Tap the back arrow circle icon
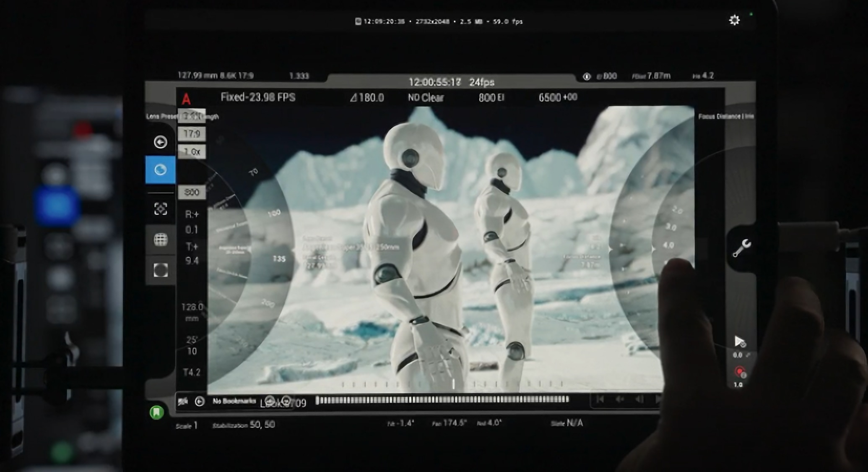The height and width of the screenshot is (472, 868). (160, 142)
